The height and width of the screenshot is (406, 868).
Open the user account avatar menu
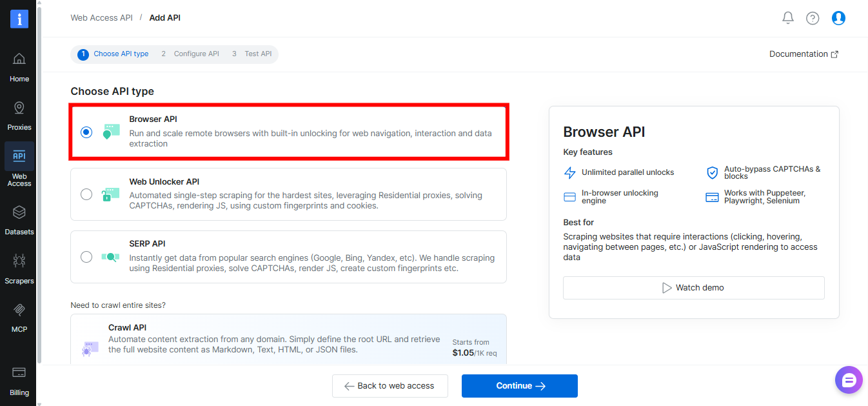click(x=838, y=17)
